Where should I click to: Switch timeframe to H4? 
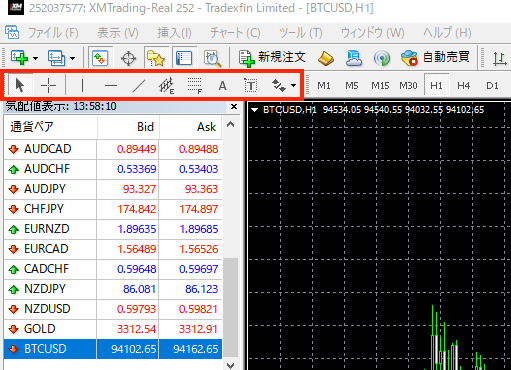point(464,86)
